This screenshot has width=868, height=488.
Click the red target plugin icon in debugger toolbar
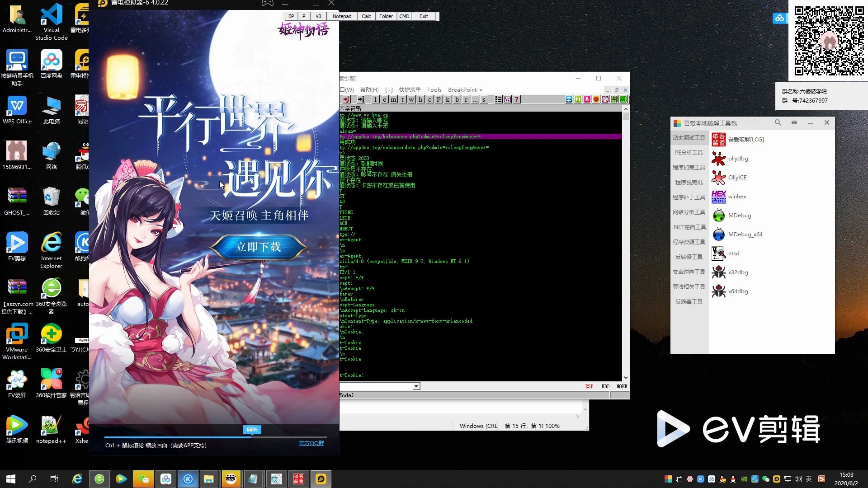605,99
